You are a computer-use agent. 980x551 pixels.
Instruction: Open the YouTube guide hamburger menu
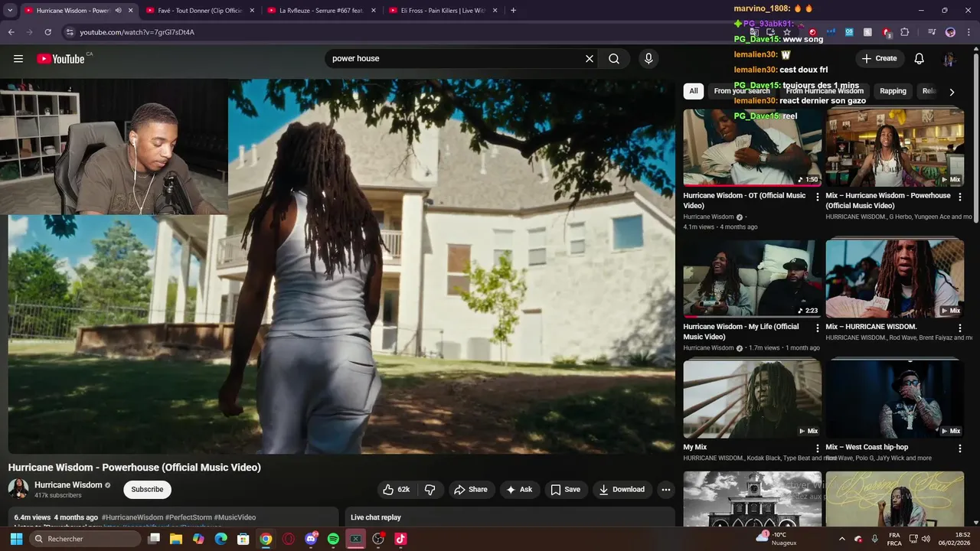click(18, 59)
